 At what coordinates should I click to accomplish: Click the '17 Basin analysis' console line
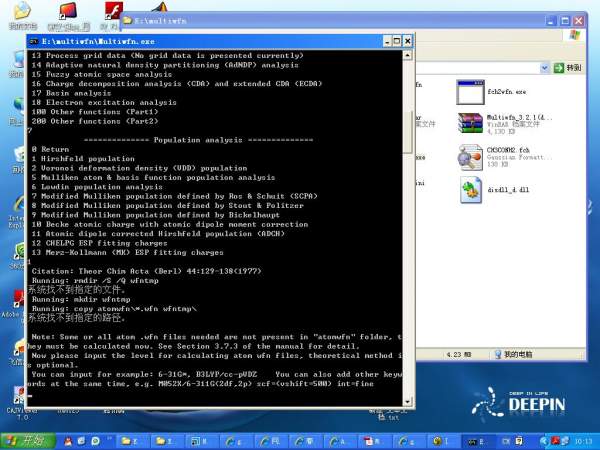tap(71, 93)
